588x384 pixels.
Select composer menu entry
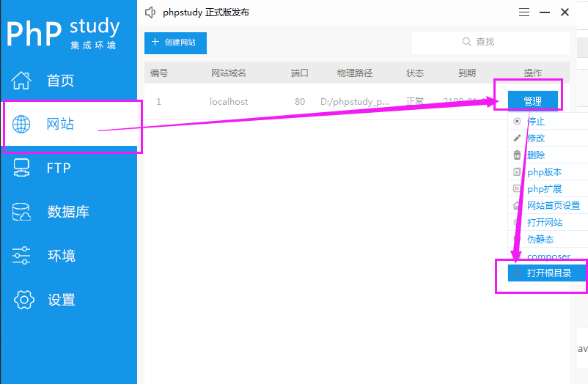[x=548, y=256]
